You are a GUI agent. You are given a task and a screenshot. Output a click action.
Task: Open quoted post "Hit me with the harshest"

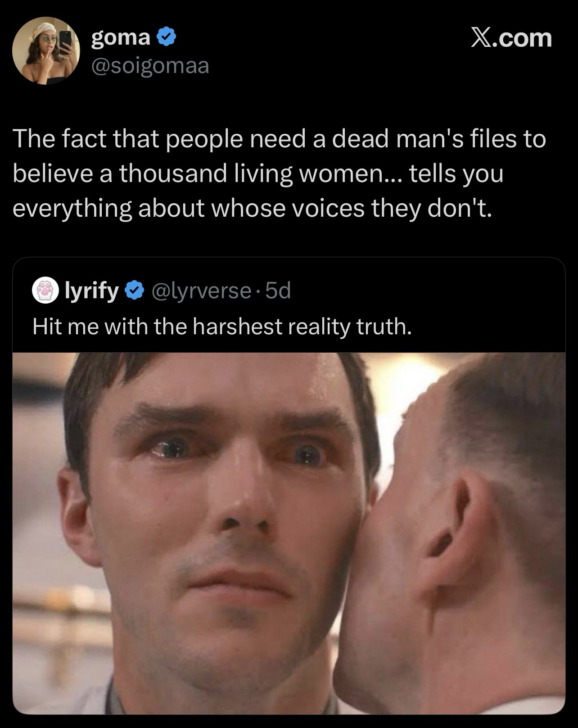pyautogui.click(x=222, y=326)
